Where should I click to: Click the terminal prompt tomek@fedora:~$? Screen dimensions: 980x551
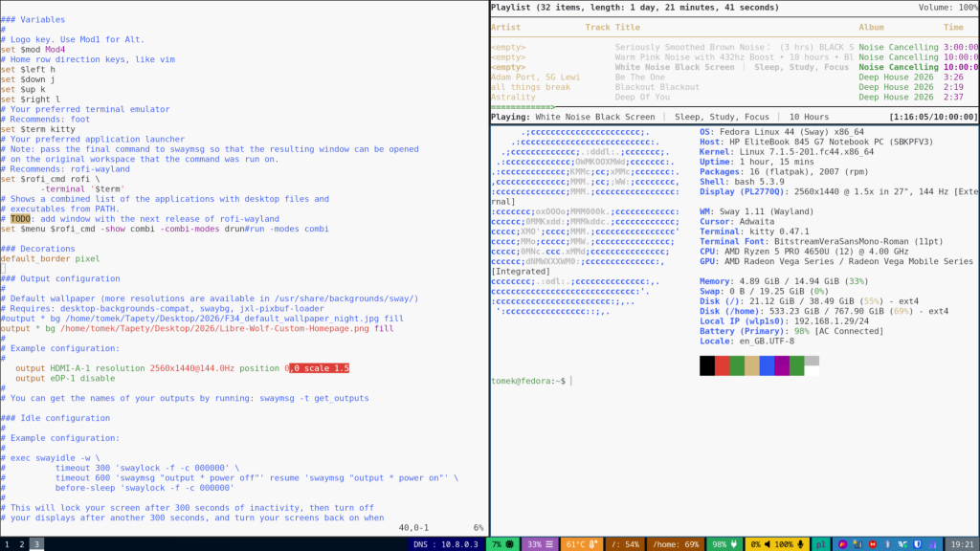pos(528,381)
